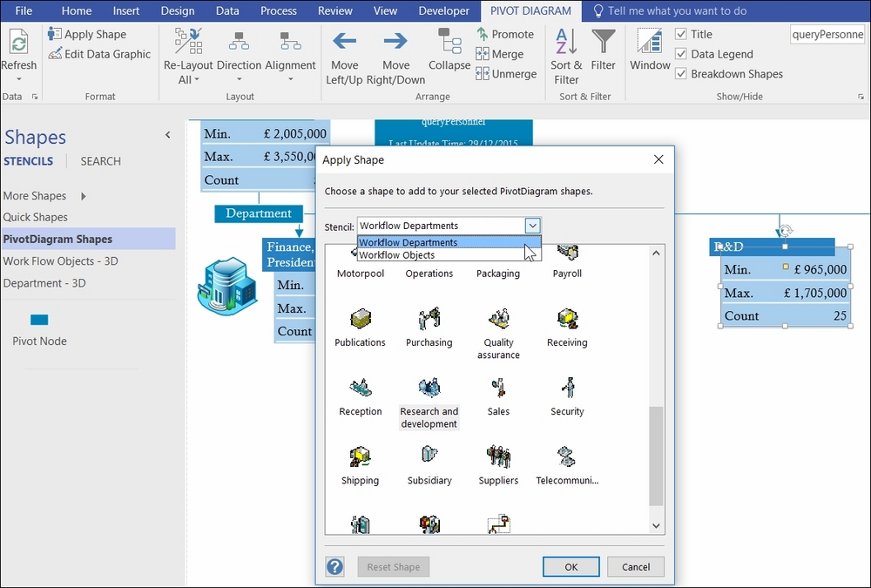Click the Re-Layout All icon

point(188,41)
